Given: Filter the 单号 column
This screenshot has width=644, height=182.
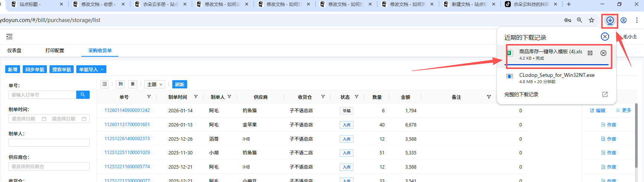Looking at the screenshot, I should point(149,97).
